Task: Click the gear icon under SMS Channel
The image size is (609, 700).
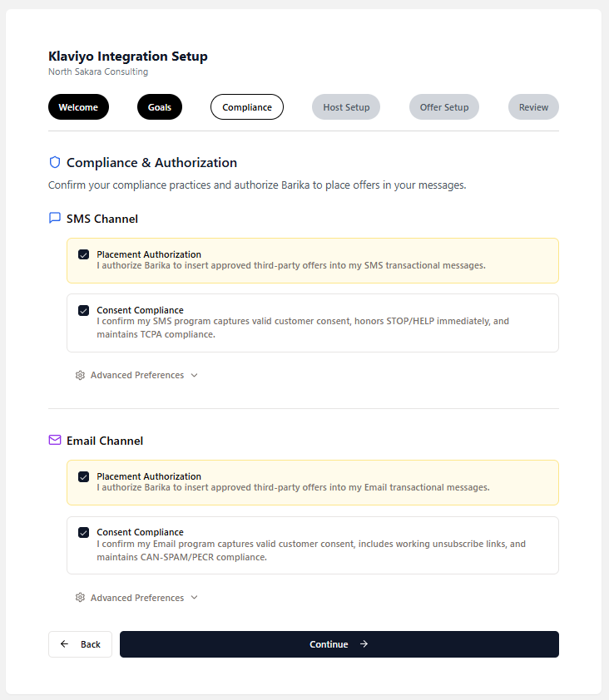Action: pos(80,375)
